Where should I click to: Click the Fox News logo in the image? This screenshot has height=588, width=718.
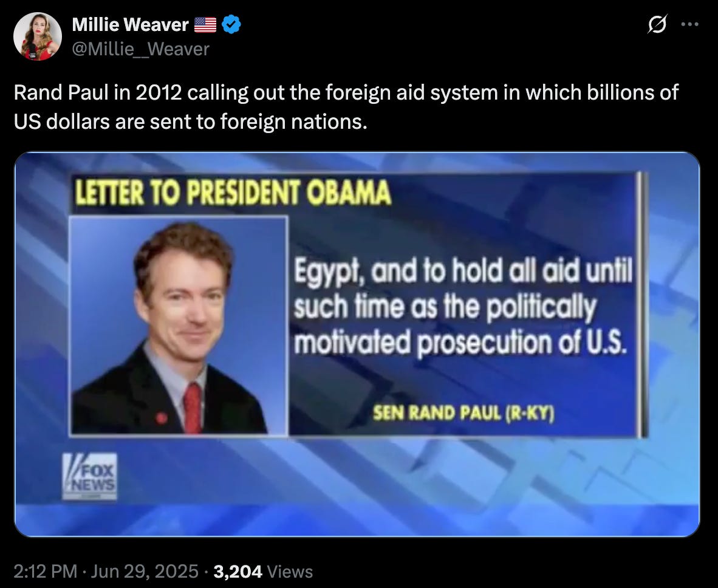[90, 476]
